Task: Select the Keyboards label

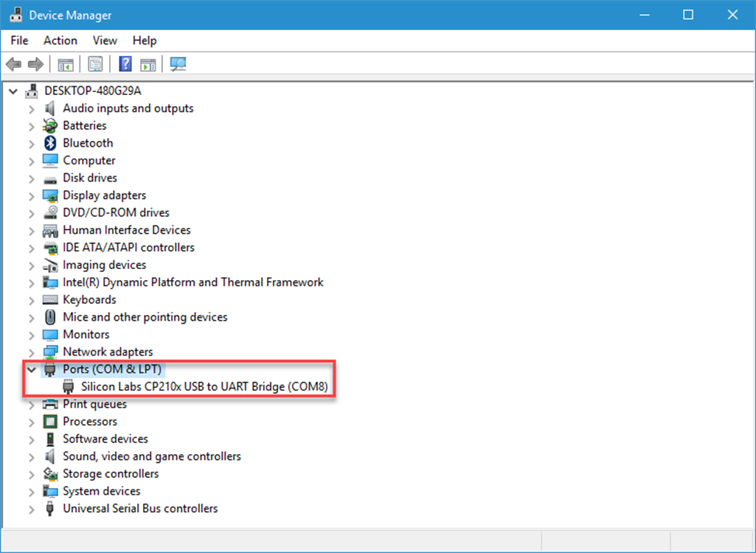Action: 90,300
